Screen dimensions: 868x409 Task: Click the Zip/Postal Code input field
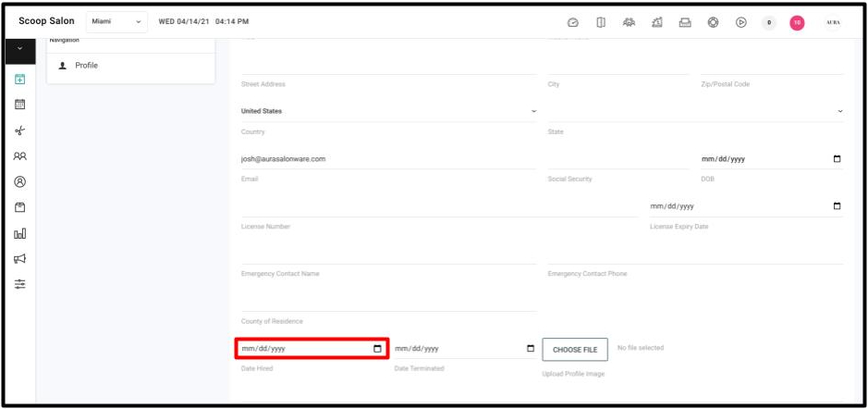pos(772,64)
